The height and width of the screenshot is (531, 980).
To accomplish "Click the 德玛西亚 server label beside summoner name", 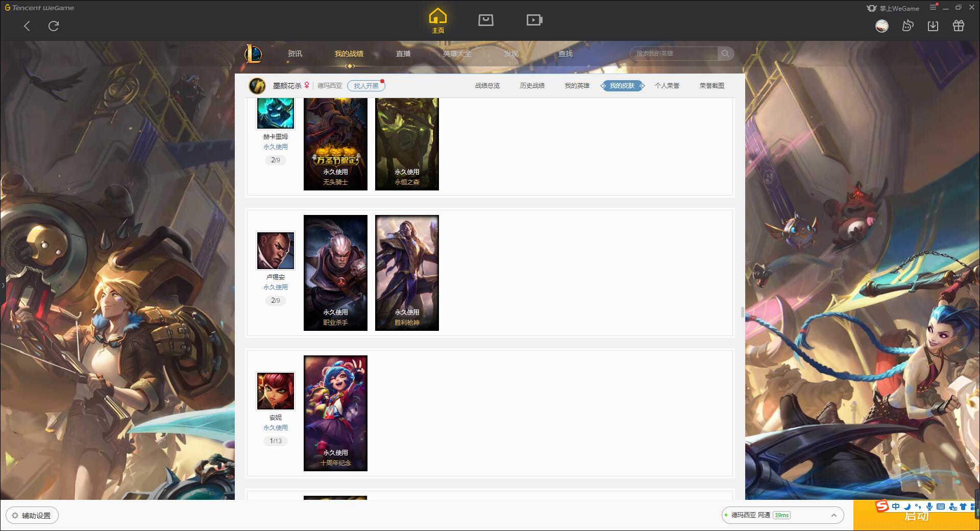I will 330,86.
